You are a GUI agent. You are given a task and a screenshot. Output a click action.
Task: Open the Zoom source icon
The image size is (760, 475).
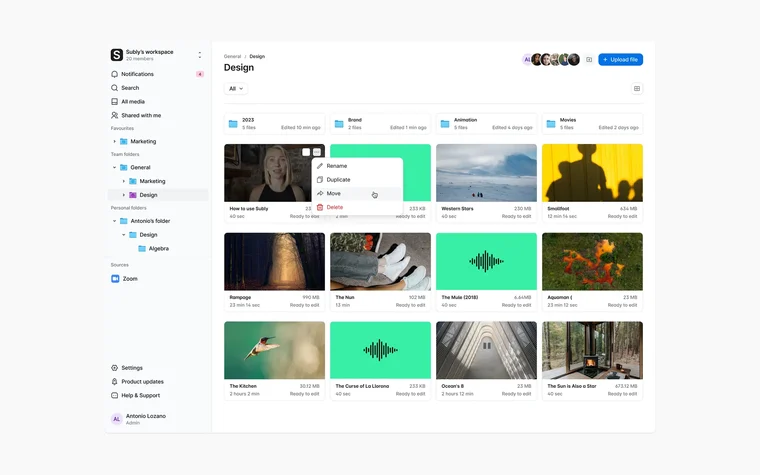115,279
